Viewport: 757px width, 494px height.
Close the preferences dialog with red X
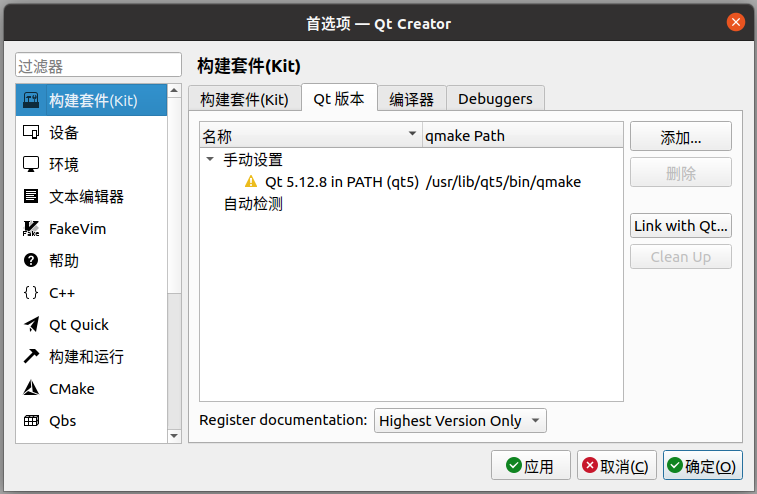[x=735, y=22]
